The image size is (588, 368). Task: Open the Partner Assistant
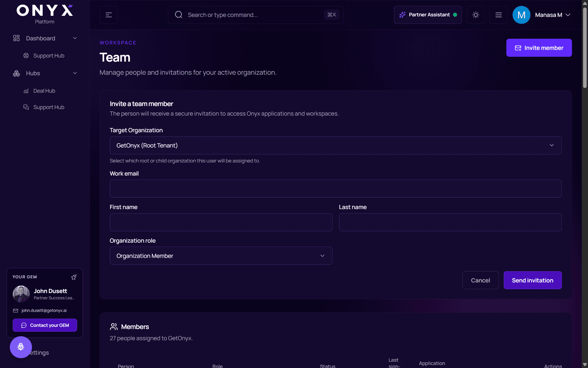tap(428, 15)
